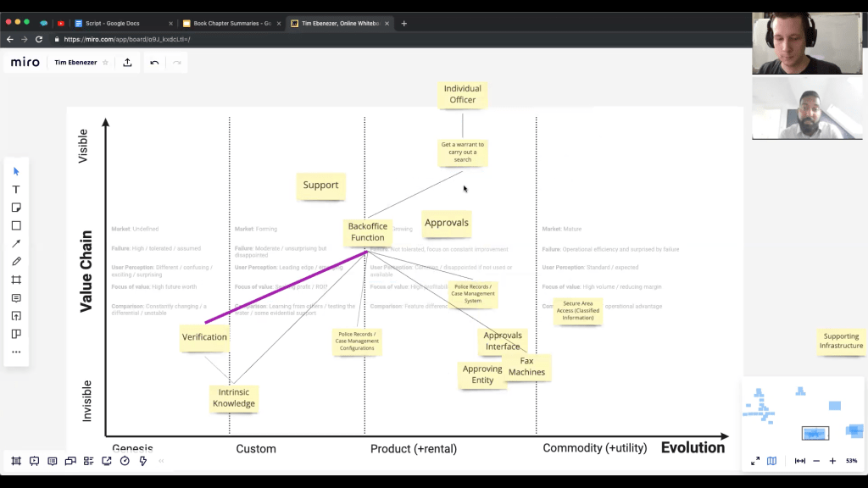Open the Comment tool in left toolbar
Image resolution: width=868 pixels, height=488 pixels.
point(16,298)
